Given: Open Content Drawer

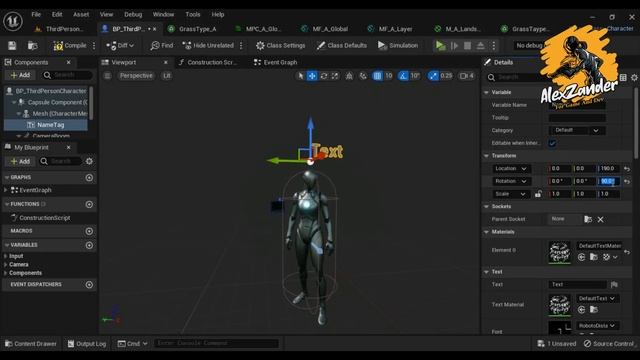Looking at the screenshot, I should pos(31,344).
